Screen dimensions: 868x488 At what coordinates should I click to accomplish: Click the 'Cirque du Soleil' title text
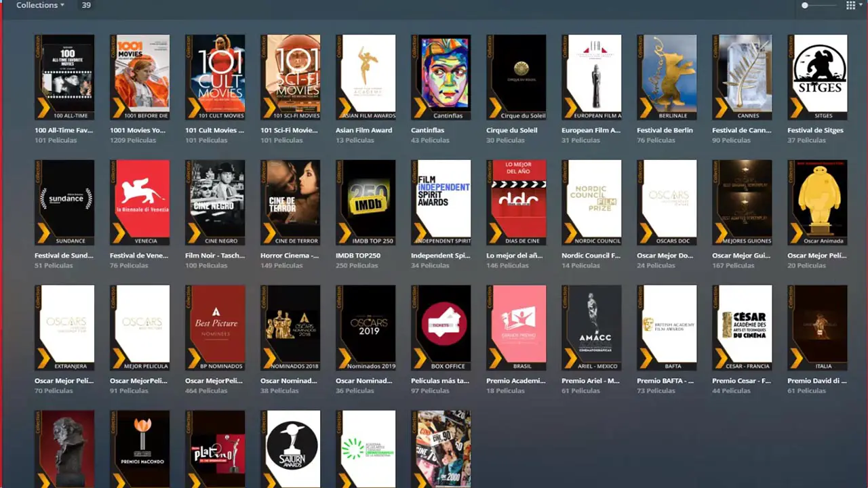[511, 130]
